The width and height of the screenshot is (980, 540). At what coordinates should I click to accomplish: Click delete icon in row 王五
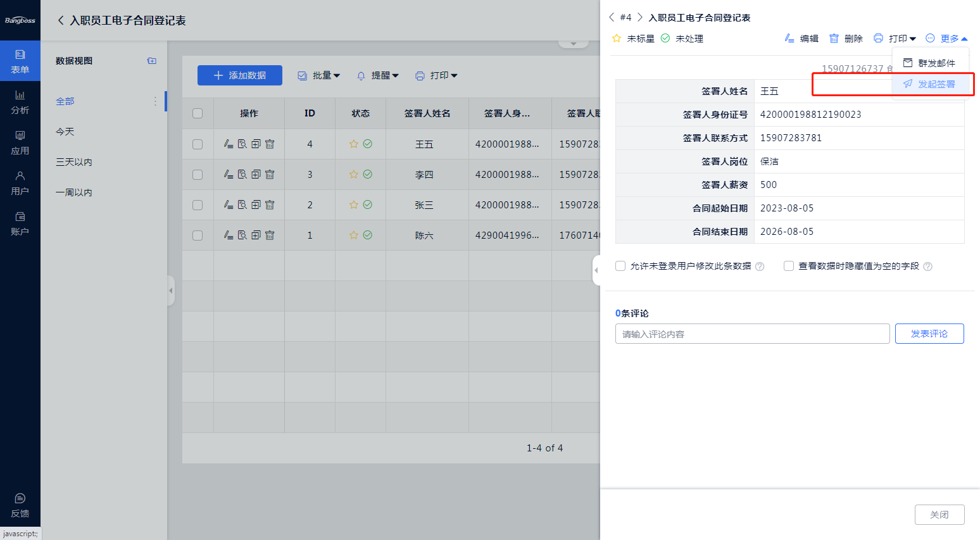click(270, 144)
